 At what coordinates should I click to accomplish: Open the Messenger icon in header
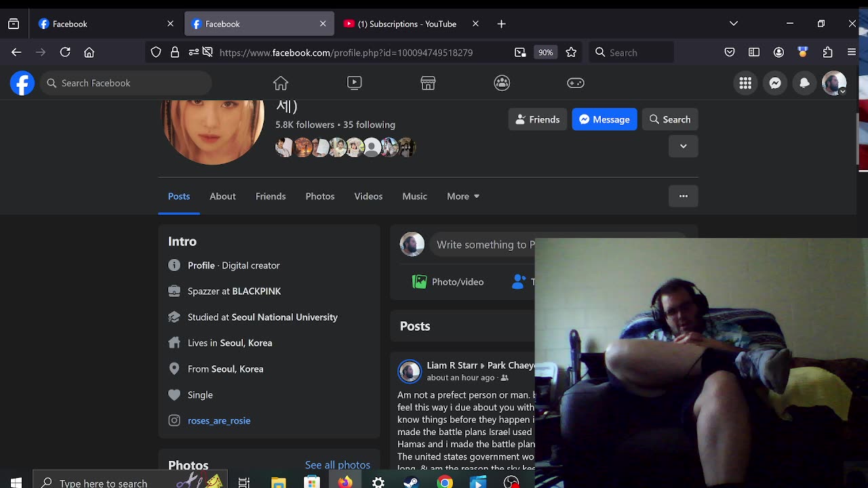tap(775, 83)
